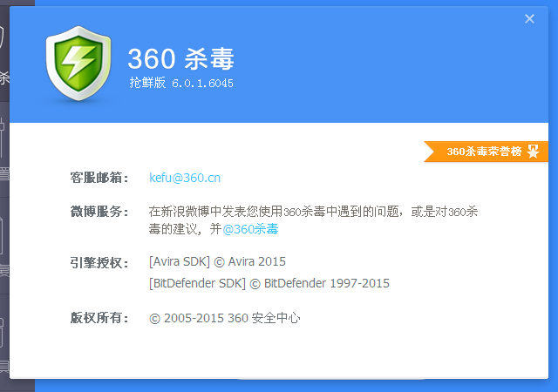
Task: Click the 版权所有 label
Action: coord(99,318)
